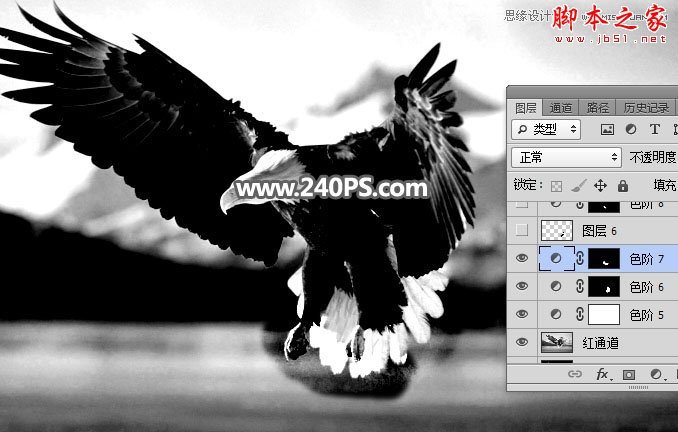Viewport: 678px width, 432px height.
Task: Switch to the 历史记录 tab
Action: pos(646,107)
